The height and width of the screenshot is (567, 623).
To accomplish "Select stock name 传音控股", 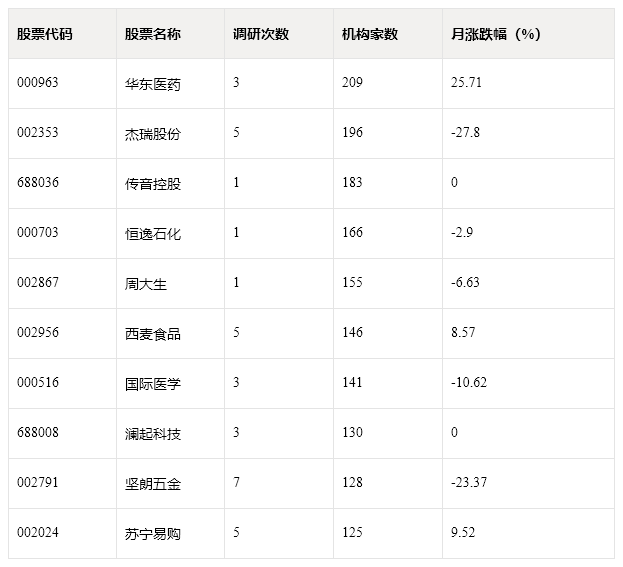I will [x=153, y=184].
